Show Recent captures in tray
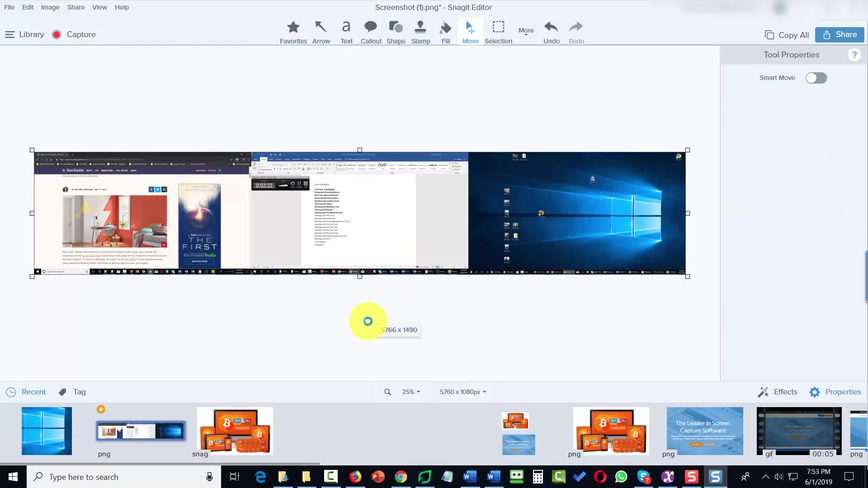Image resolution: width=868 pixels, height=488 pixels. click(x=26, y=392)
